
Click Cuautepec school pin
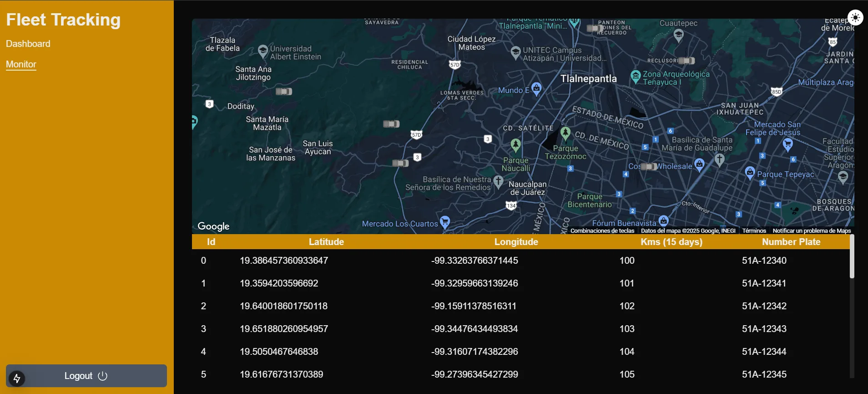click(x=679, y=36)
